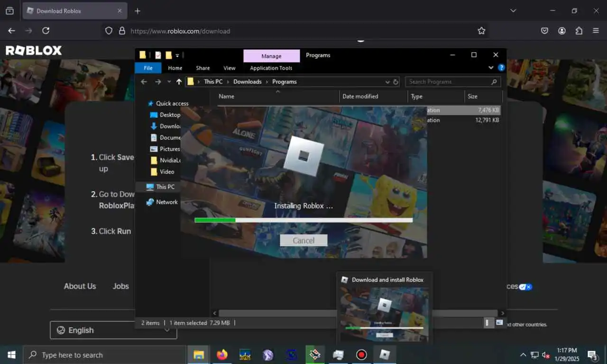This screenshot has height=364, width=607.
Task: Click the Manage contextual tab
Action: [271, 56]
